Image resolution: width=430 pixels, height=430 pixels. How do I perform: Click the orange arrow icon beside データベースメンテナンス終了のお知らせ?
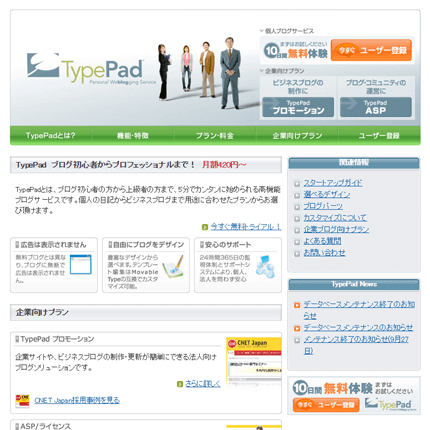pyautogui.click(x=297, y=305)
